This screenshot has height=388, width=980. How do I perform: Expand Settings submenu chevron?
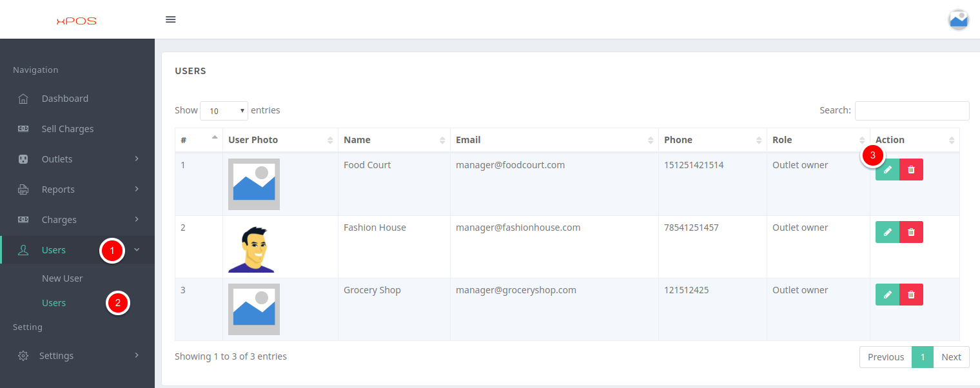(137, 355)
